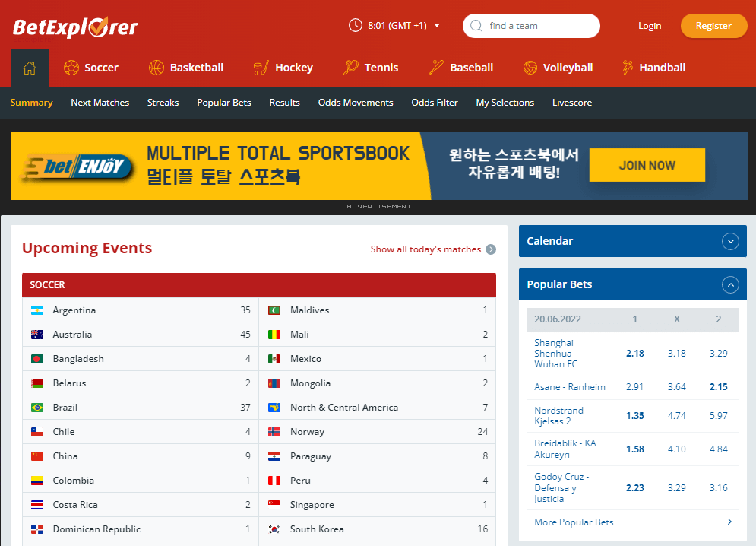Click the volleyball icon

[x=530, y=68]
